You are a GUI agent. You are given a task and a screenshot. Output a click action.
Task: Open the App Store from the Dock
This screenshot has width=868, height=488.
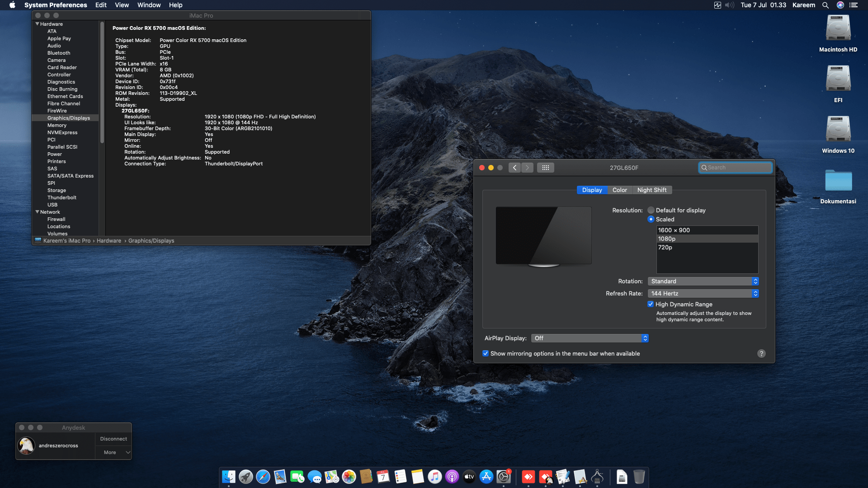[x=486, y=477]
